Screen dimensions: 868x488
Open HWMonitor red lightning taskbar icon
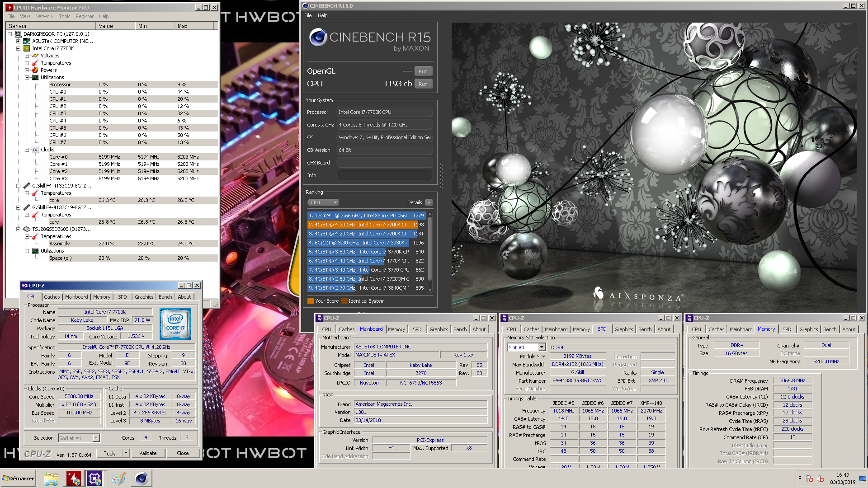pyautogui.click(x=73, y=479)
